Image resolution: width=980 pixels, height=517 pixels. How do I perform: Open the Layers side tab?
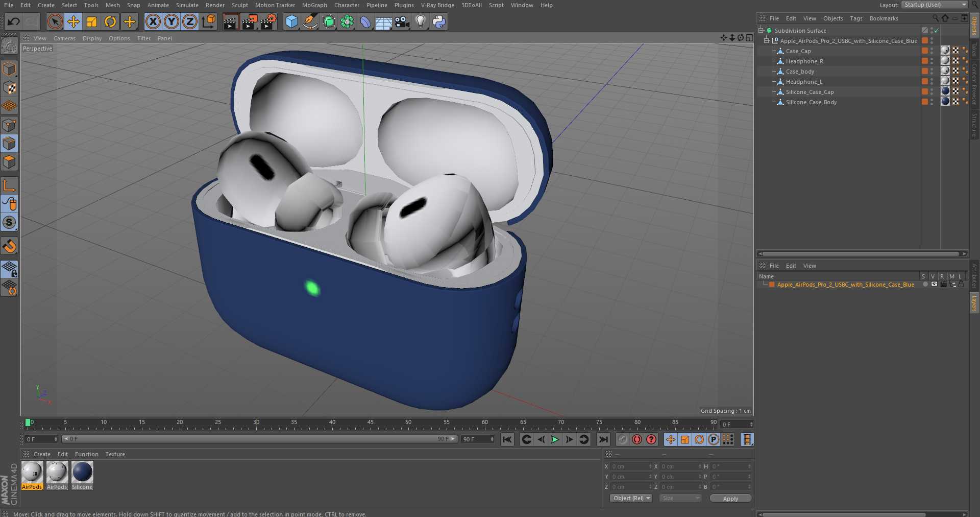click(974, 303)
